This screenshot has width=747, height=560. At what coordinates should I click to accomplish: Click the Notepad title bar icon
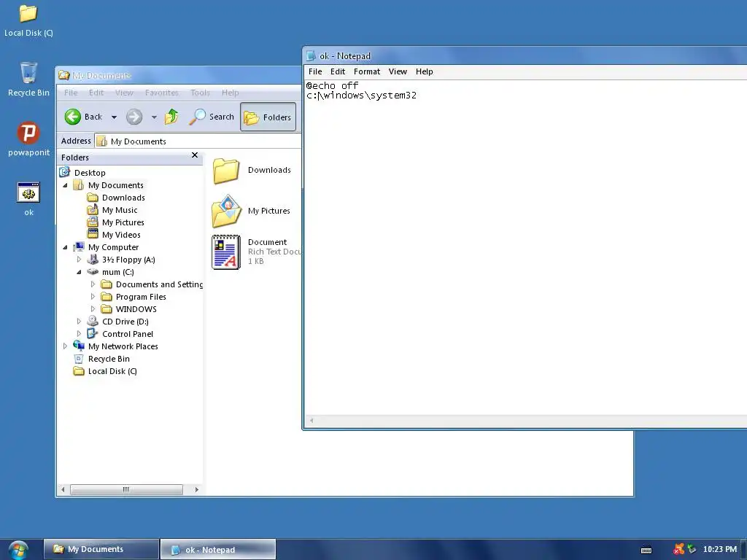click(311, 55)
